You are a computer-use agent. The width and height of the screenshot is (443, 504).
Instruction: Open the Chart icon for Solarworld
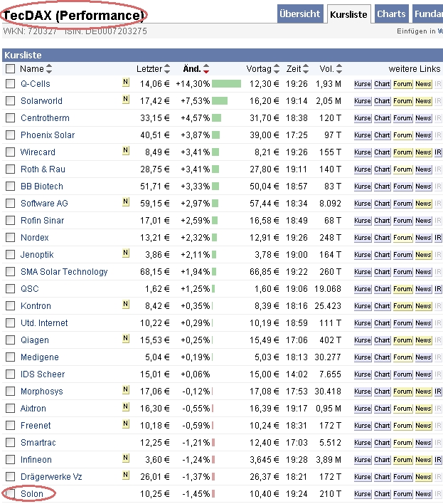click(383, 100)
